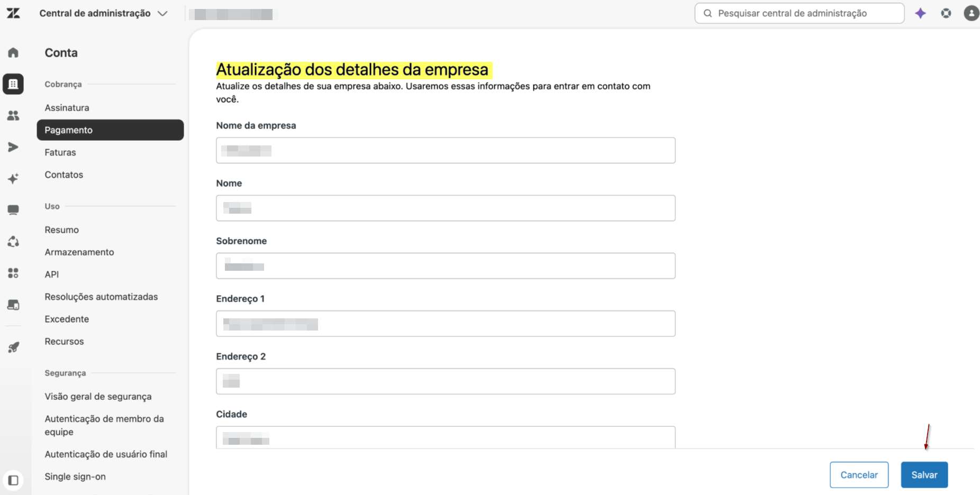Click the rocket icon in sidebar
The width and height of the screenshot is (980, 495).
click(x=13, y=347)
